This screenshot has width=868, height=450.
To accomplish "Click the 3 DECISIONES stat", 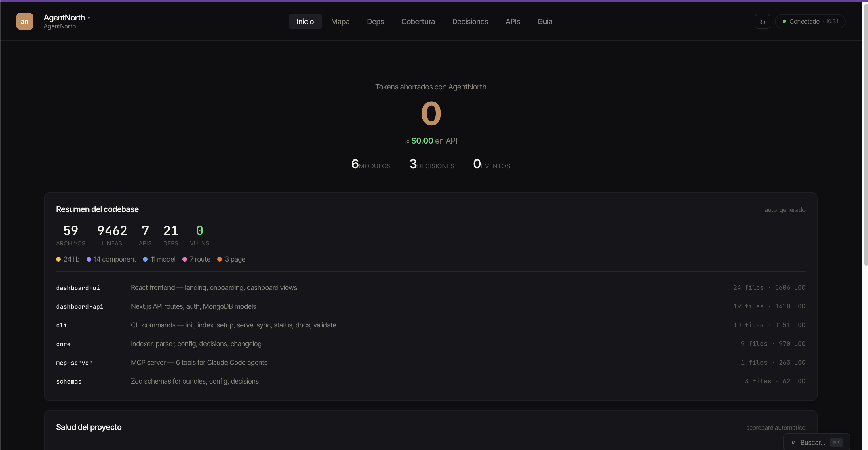I will pyautogui.click(x=432, y=164).
